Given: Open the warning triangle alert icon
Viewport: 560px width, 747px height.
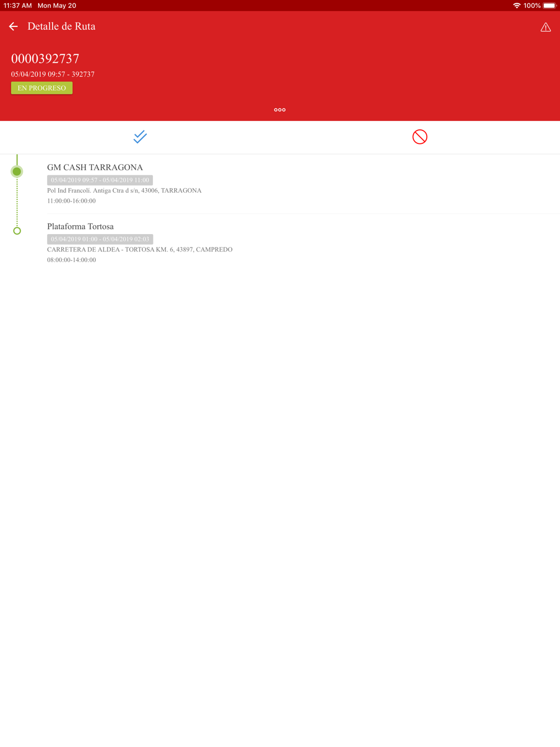Looking at the screenshot, I should (x=545, y=27).
